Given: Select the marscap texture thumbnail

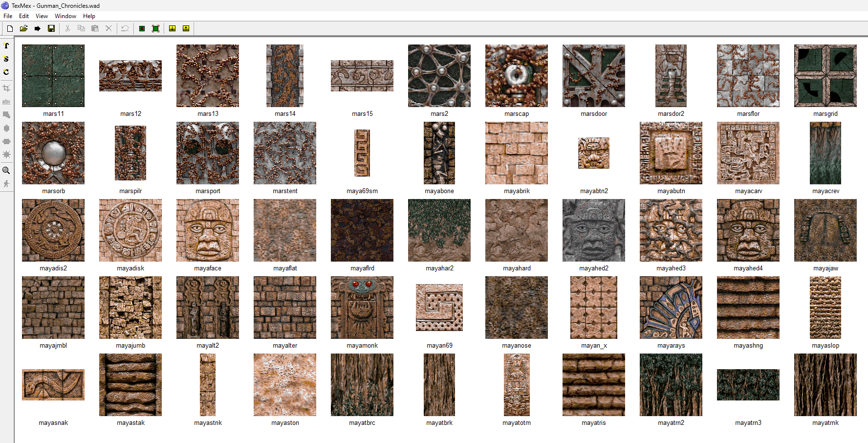Looking at the screenshot, I should (517, 76).
